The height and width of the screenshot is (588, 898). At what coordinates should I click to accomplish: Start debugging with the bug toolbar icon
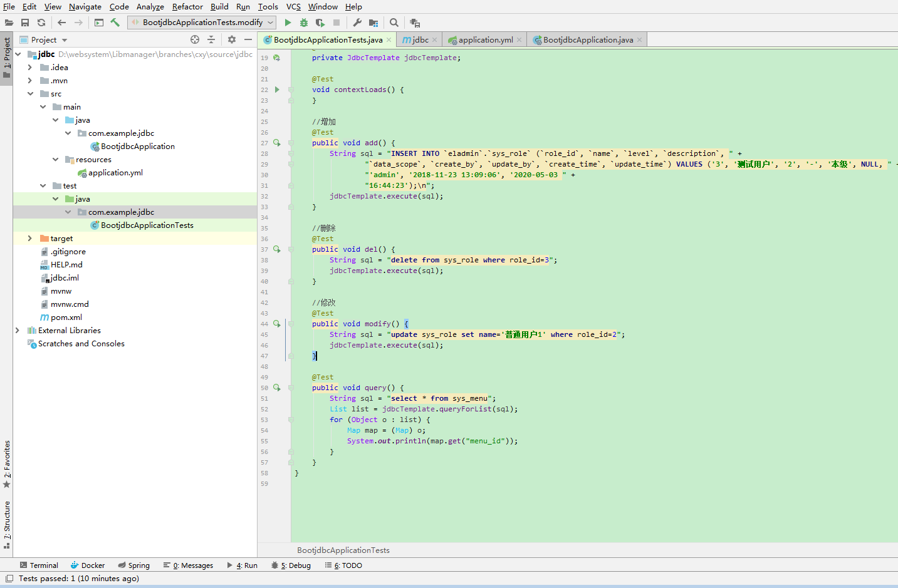303,22
